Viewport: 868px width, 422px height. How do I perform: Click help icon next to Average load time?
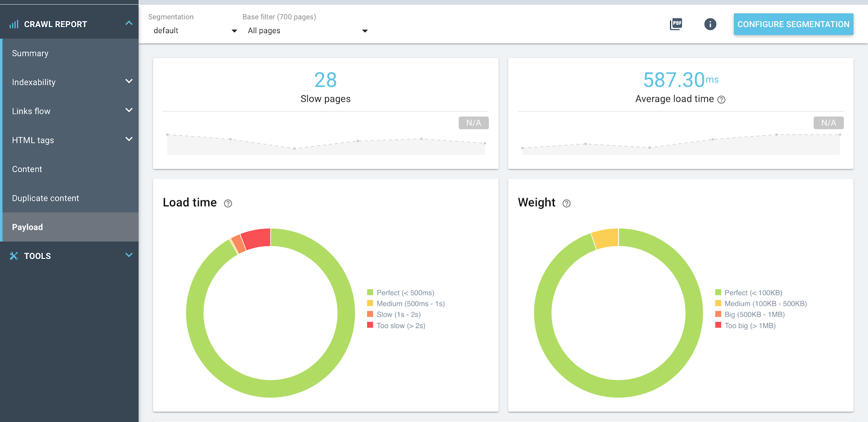(722, 99)
